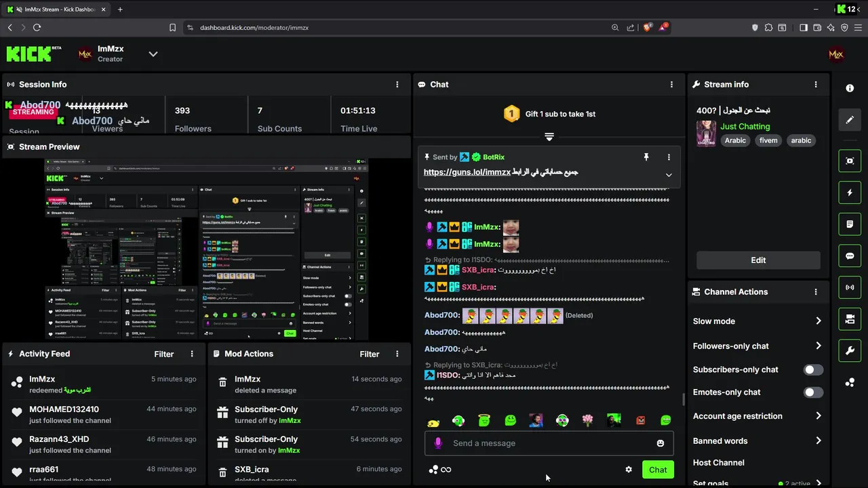Toggle the Activity Feed lightning sidebar icon
The width and height of the screenshot is (868, 488).
point(850,192)
